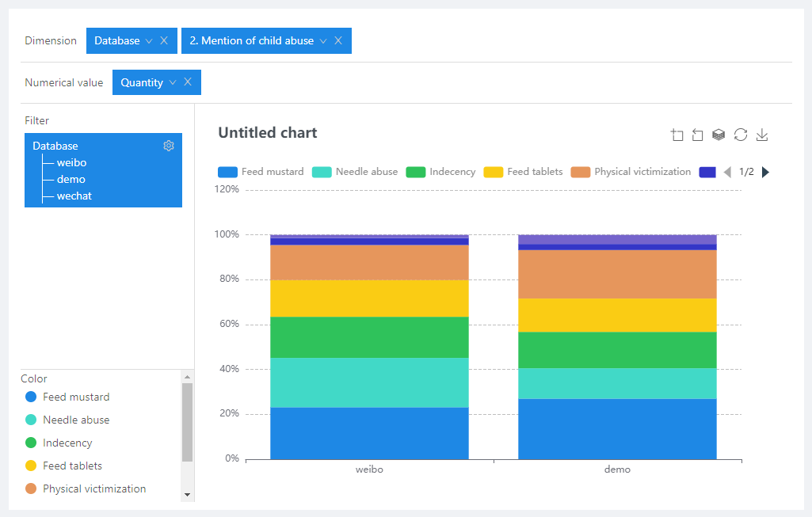Screen dimensions: 812x517
Task: Download the chart as an image
Action: 762,135
